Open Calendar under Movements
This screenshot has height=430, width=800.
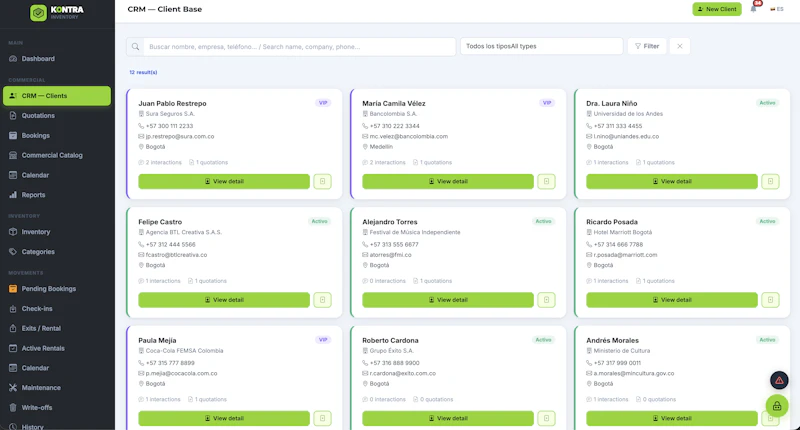(x=57, y=368)
